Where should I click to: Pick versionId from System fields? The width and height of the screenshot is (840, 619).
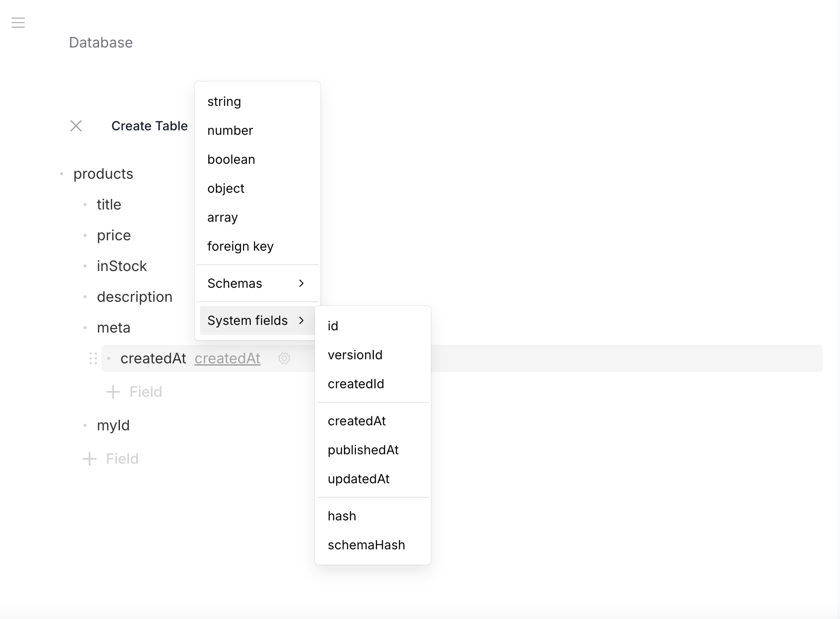click(355, 355)
